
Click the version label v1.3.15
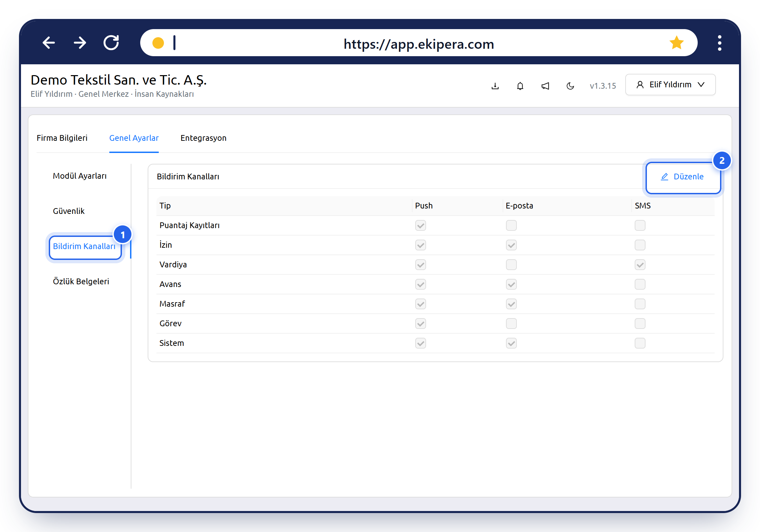603,86
